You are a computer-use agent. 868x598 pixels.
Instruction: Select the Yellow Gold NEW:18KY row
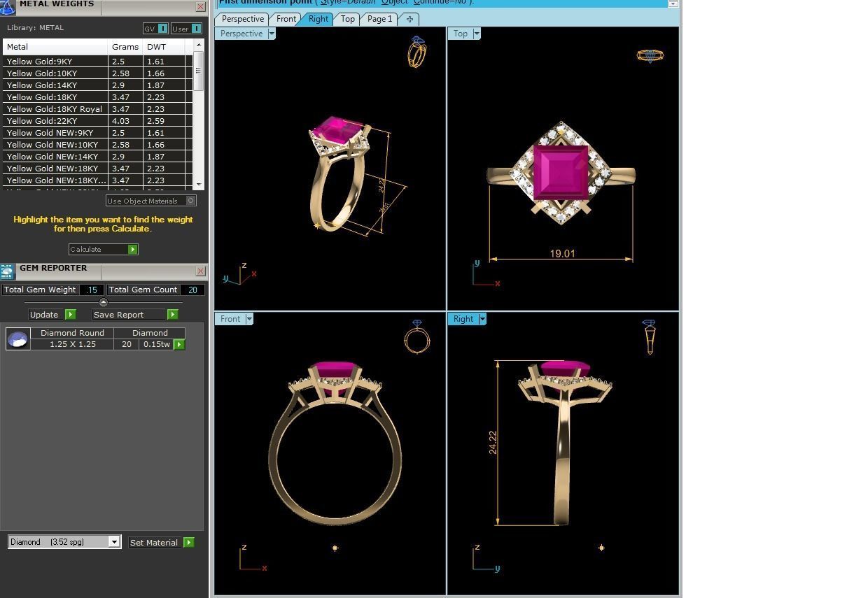97,169
